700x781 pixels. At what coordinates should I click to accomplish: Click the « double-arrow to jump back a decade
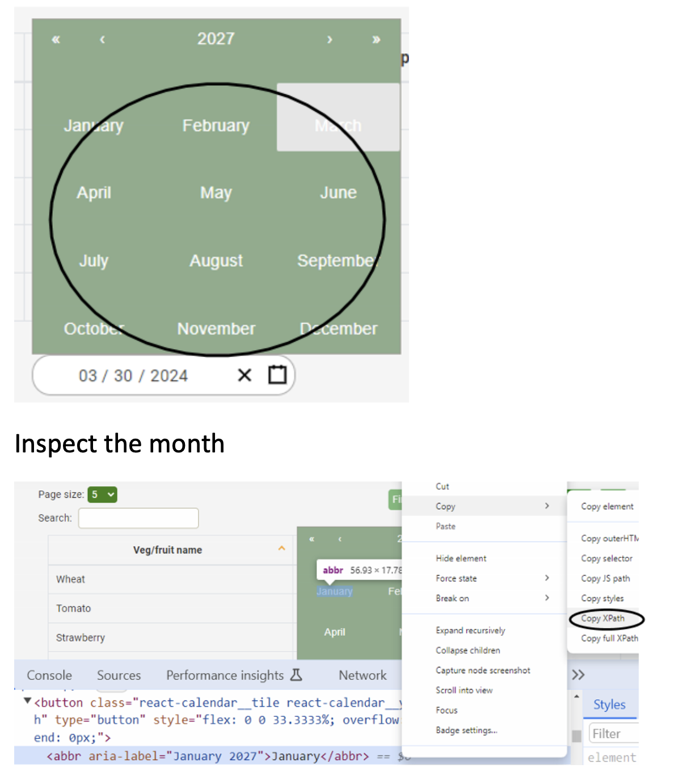pos(55,39)
